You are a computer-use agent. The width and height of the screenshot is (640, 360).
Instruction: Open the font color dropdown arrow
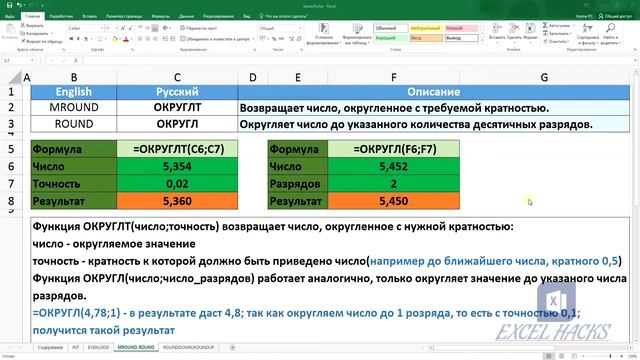(x=131, y=39)
